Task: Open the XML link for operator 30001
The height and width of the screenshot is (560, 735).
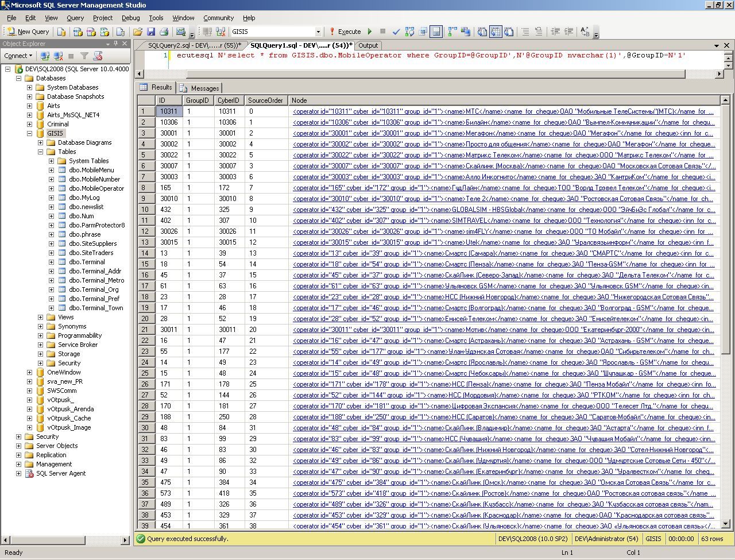Action: [x=504, y=133]
